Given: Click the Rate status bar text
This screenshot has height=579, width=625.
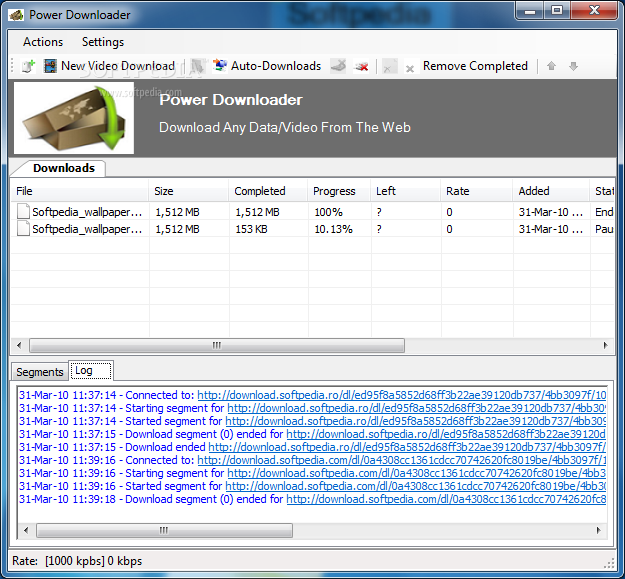Looking at the screenshot, I should pos(77,561).
